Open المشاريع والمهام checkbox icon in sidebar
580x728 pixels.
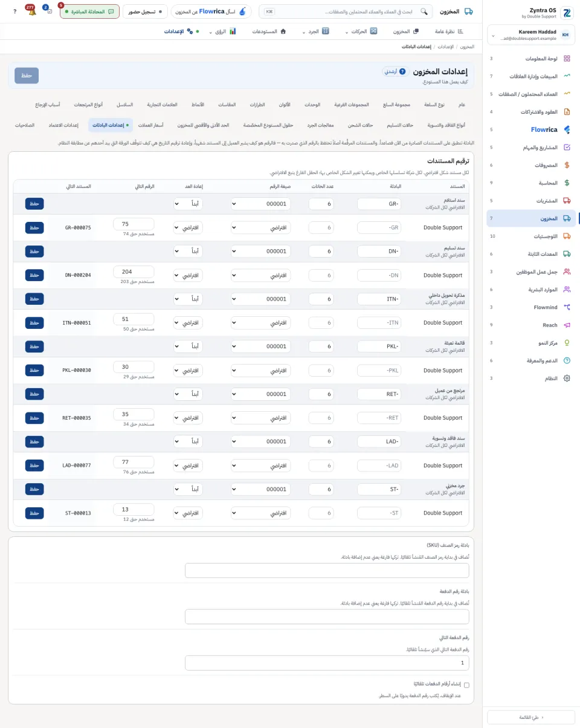(567, 147)
